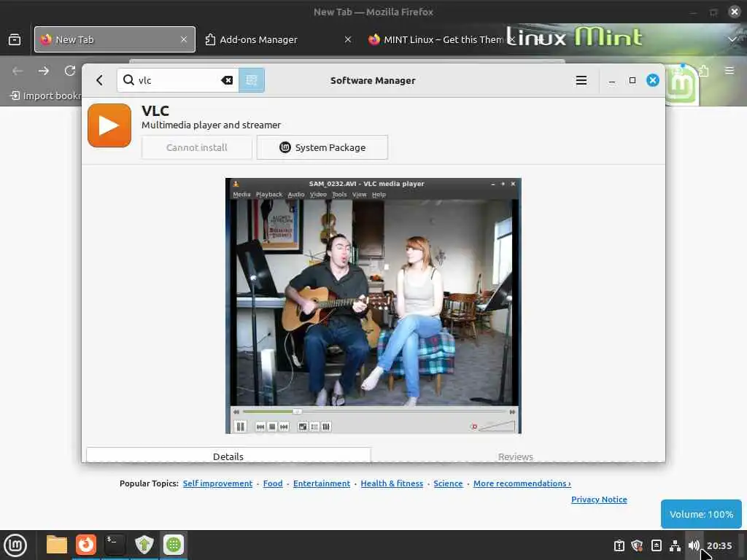Open Firefox recent browsing view icon
747x560 pixels.
pyautogui.click(x=15, y=39)
